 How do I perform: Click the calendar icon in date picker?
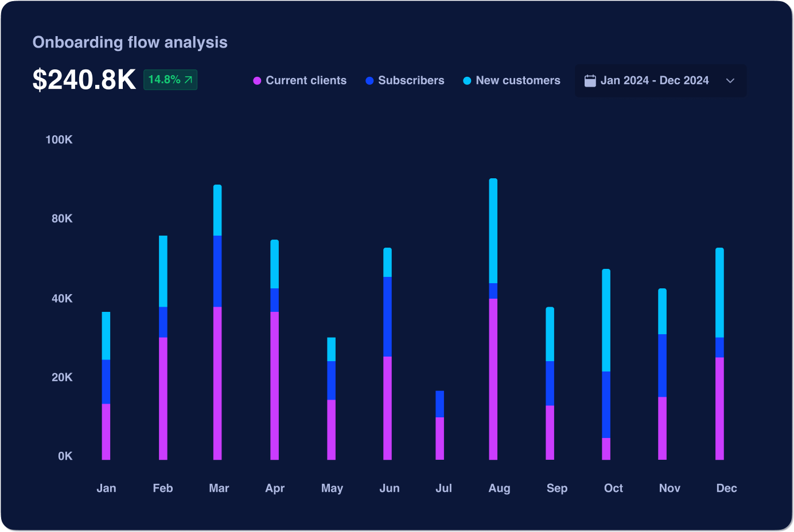point(590,81)
